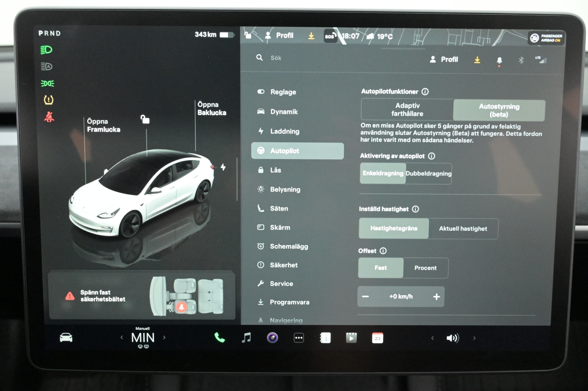Open Profil in settings header
The image size is (588, 391).
pos(444,59)
